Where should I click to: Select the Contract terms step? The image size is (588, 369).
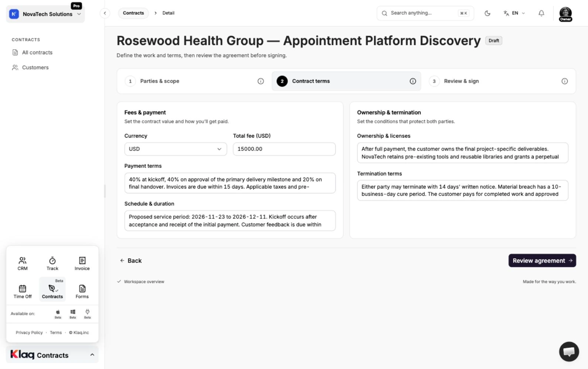coord(346,81)
